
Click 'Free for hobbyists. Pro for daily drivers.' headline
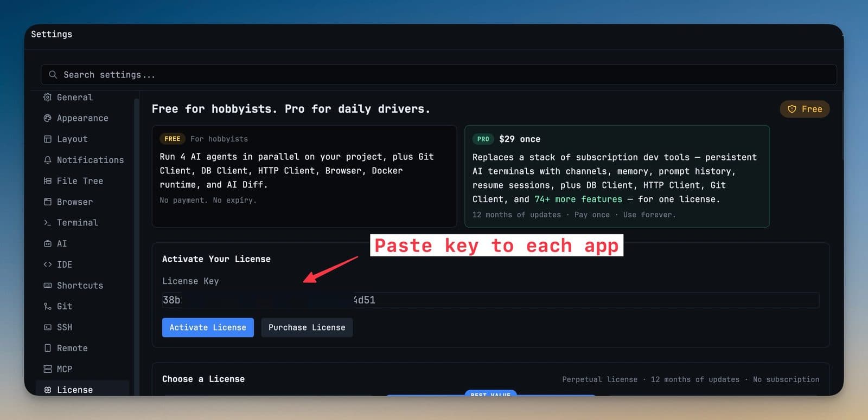[x=291, y=109]
